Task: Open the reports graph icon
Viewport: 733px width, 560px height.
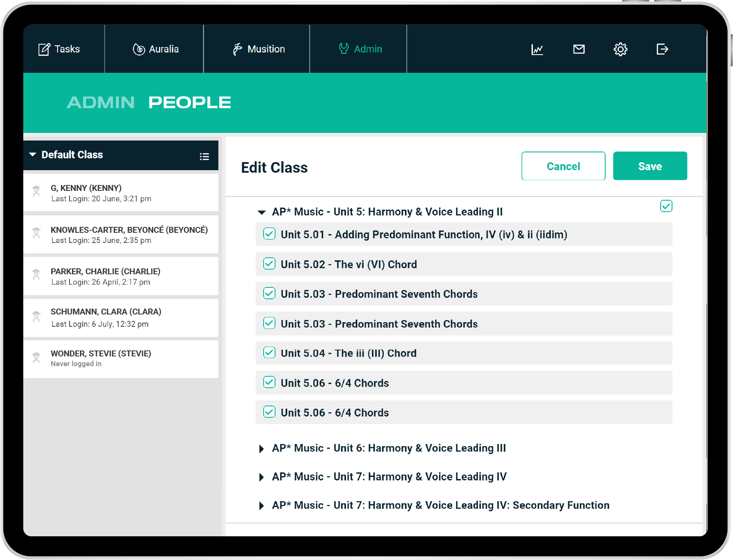Action: (x=537, y=50)
